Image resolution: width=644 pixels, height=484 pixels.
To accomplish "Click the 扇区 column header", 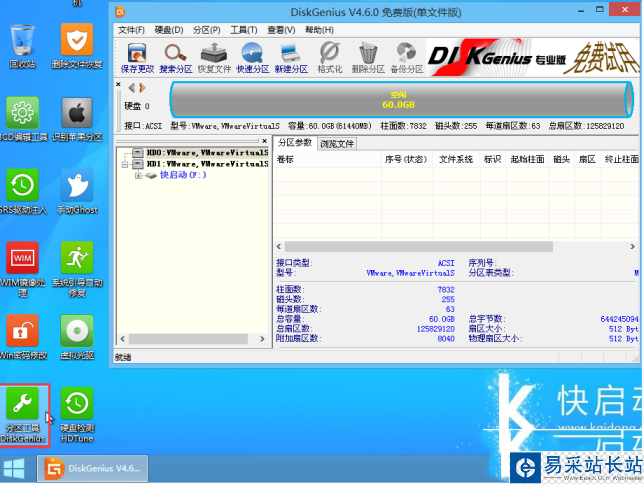I will point(587,159).
